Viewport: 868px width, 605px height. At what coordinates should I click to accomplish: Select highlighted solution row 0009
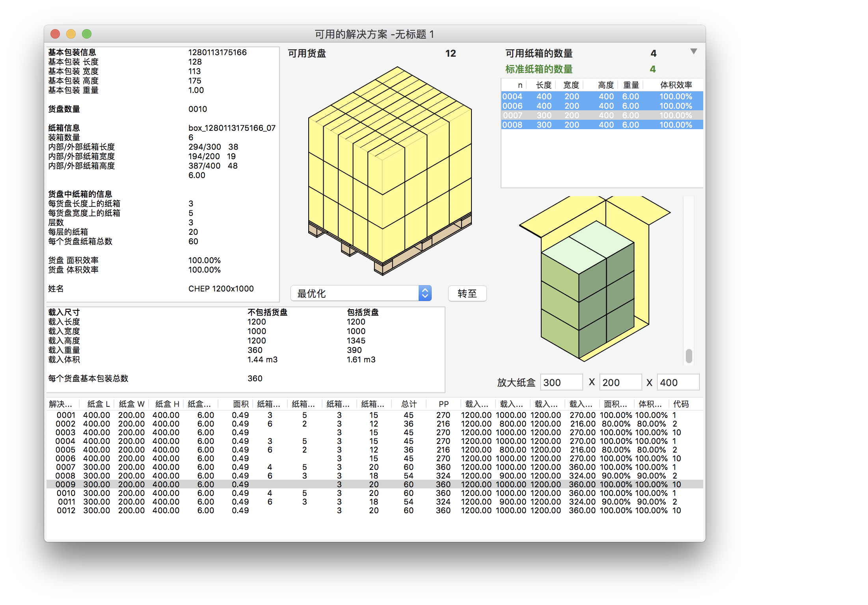pos(374,484)
